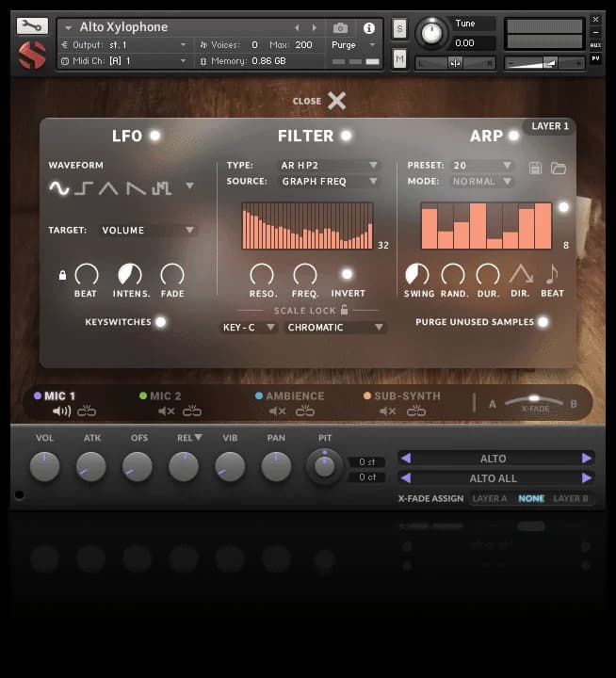Screen dimensions: 616x678
Task: Expand the Chromatic scale dropdown
Action: (336, 328)
